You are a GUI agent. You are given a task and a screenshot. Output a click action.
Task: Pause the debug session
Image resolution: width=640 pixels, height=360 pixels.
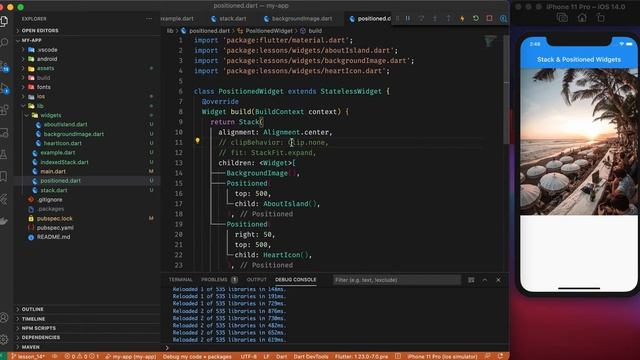coord(408,18)
